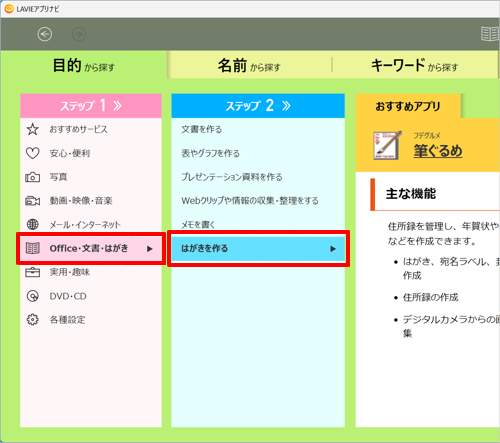
Task: Click the briefcase icon for 実用・趣味
Action: tap(33, 272)
